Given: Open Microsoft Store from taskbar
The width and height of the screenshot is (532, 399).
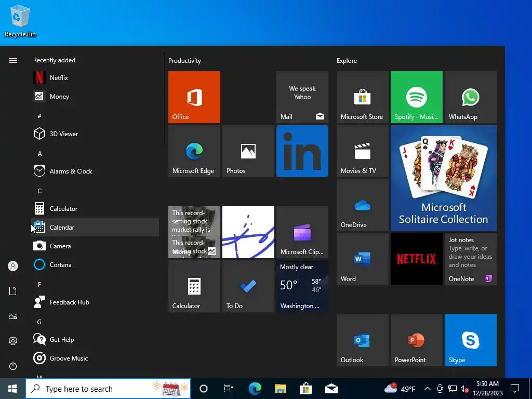Looking at the screenshot, I should tap(305, 389).
